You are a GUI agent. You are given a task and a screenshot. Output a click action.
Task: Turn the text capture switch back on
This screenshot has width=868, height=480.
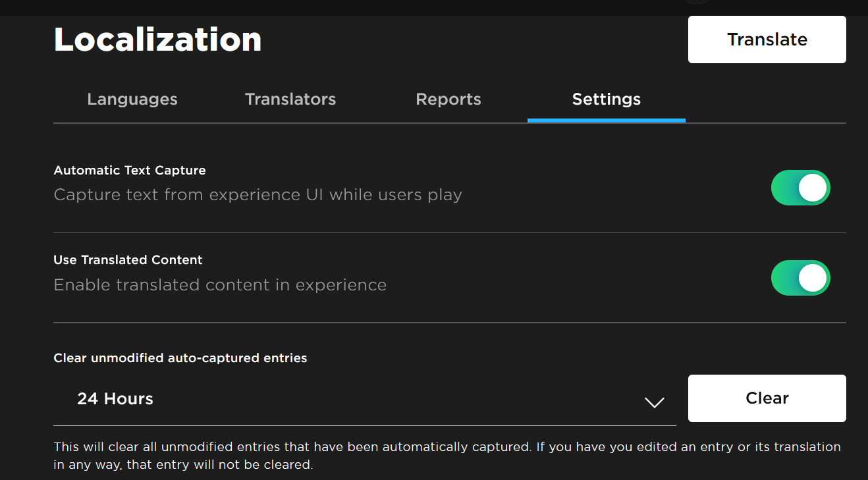click(x=800, y=188)
